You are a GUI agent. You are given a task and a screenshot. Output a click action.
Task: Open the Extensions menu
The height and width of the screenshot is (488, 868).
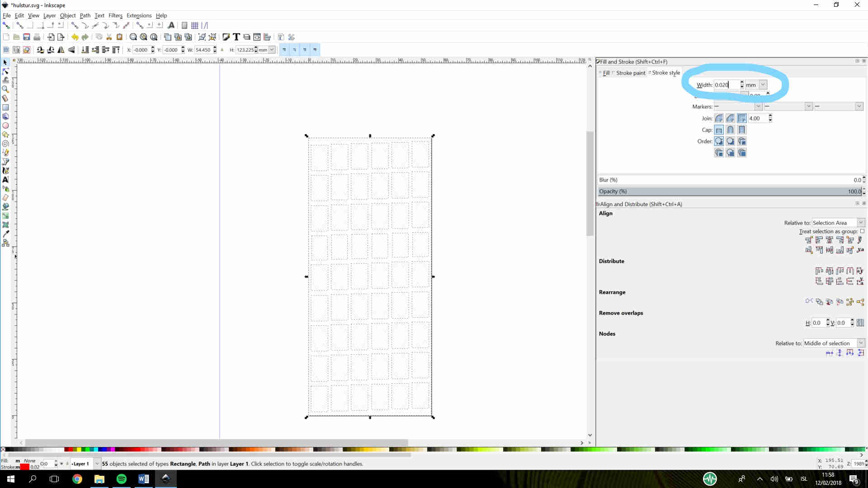tap(139, 15)
